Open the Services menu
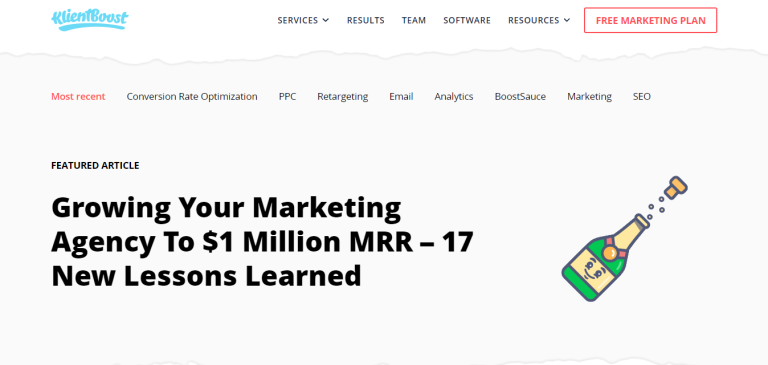The image size is (768, 365). (303, 21)
